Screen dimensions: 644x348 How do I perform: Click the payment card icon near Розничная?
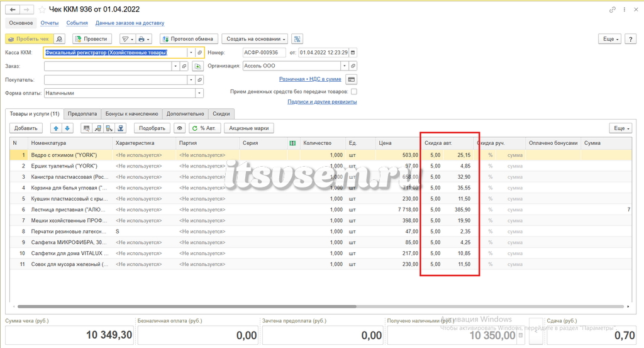pyautogui.click(x=352, y=79)
